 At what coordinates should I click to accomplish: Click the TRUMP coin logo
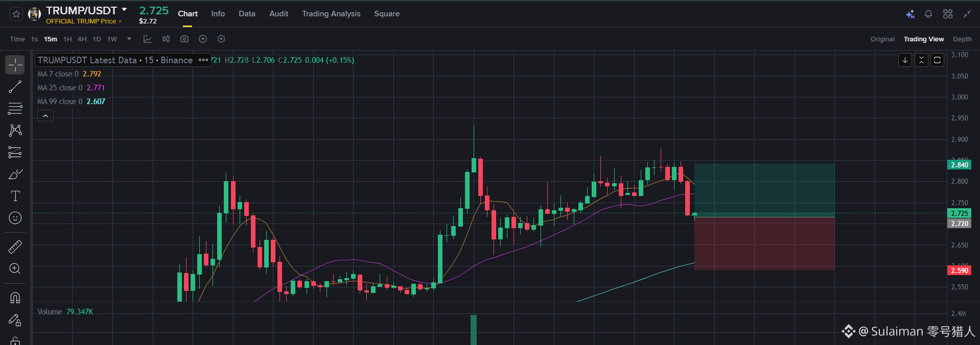pyautogui.click(x=34, y=14)
